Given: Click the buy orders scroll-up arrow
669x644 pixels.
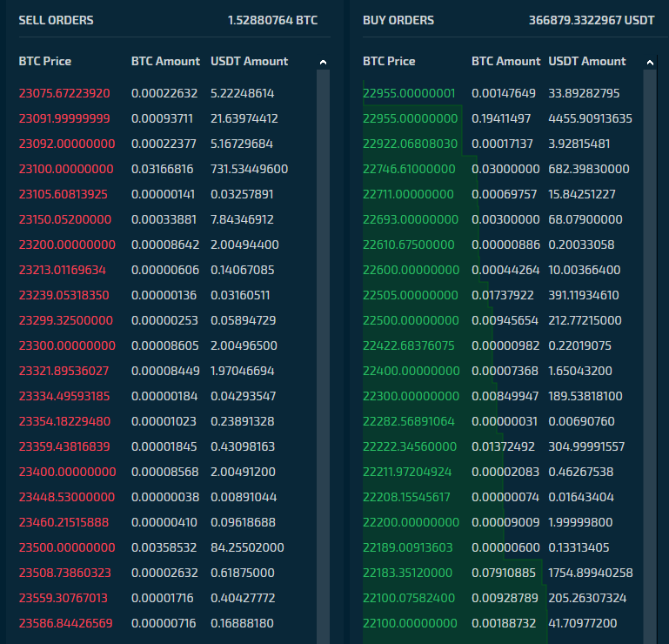Looking at the screenshot, I should tap(650, 63).
